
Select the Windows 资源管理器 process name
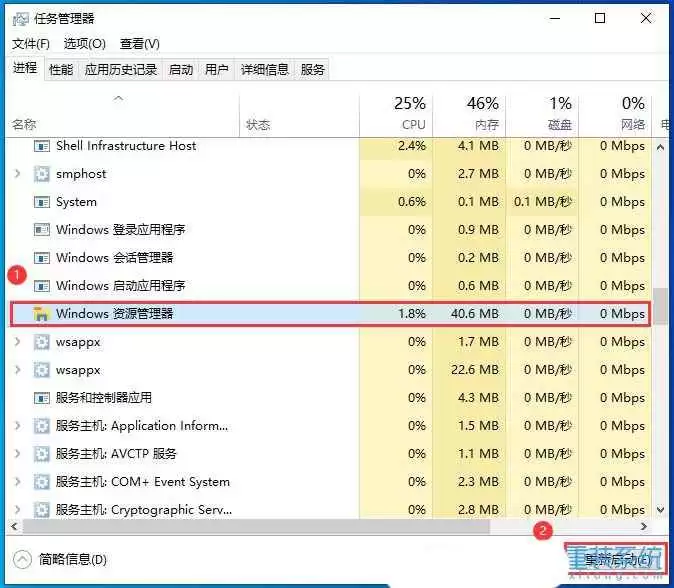(115, 313)
